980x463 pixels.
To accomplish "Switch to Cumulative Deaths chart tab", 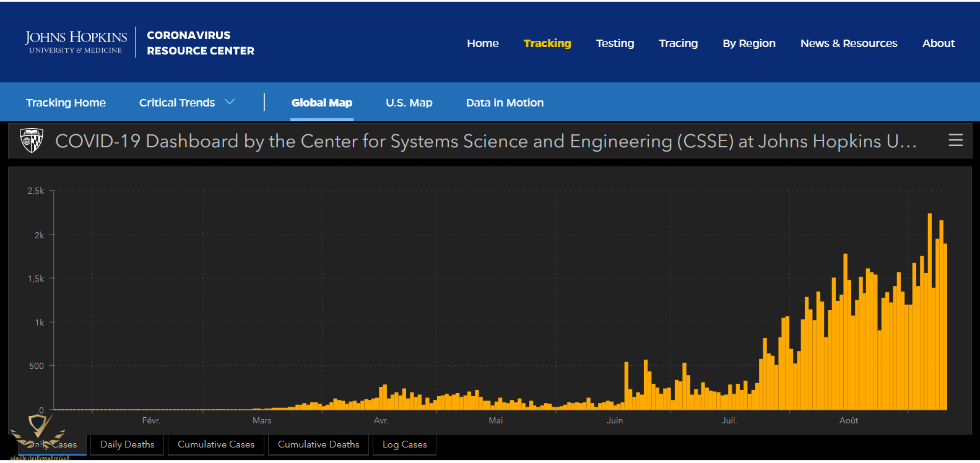I will click(318, 444).
